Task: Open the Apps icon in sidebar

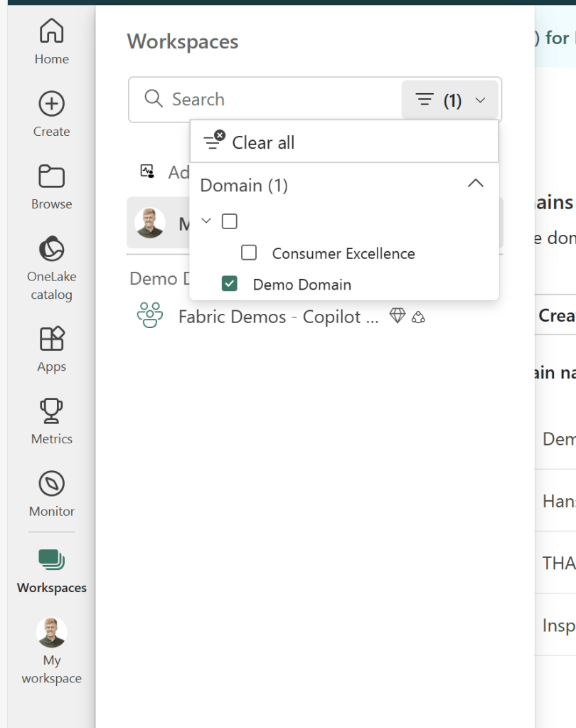Action: click(51, 340)
